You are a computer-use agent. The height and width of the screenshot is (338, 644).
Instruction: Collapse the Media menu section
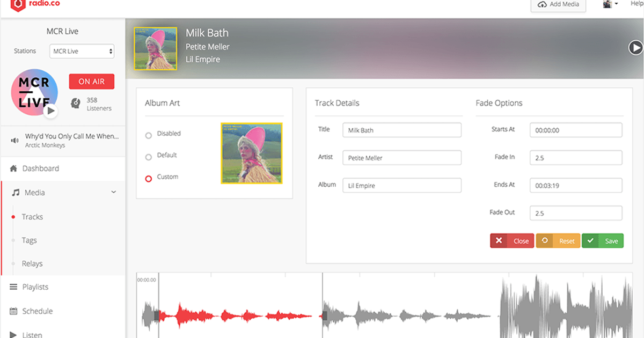point(113,192)
